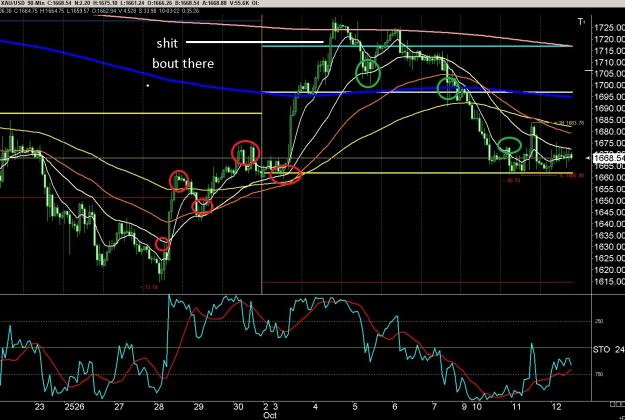Click the 1710.00 price axis label
The image size is (625, 420).
609,62
